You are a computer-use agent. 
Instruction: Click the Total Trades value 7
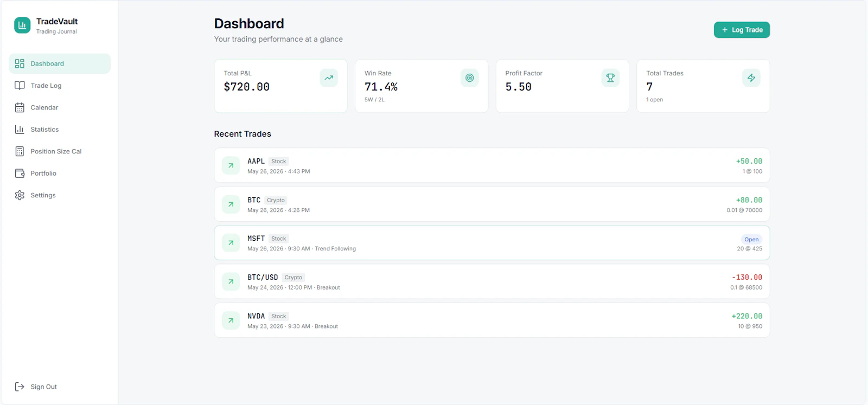(x=649, y=87)
